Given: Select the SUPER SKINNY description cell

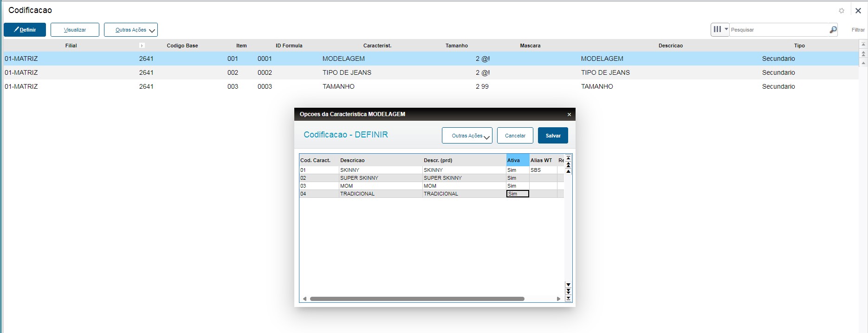Looking at the screenshot, I should [381, 178].
